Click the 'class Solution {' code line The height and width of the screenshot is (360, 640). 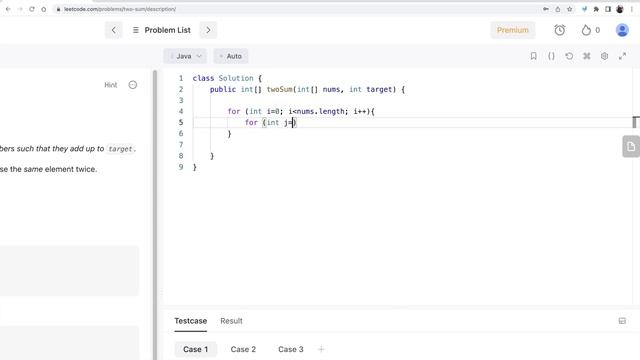[227, 78]
